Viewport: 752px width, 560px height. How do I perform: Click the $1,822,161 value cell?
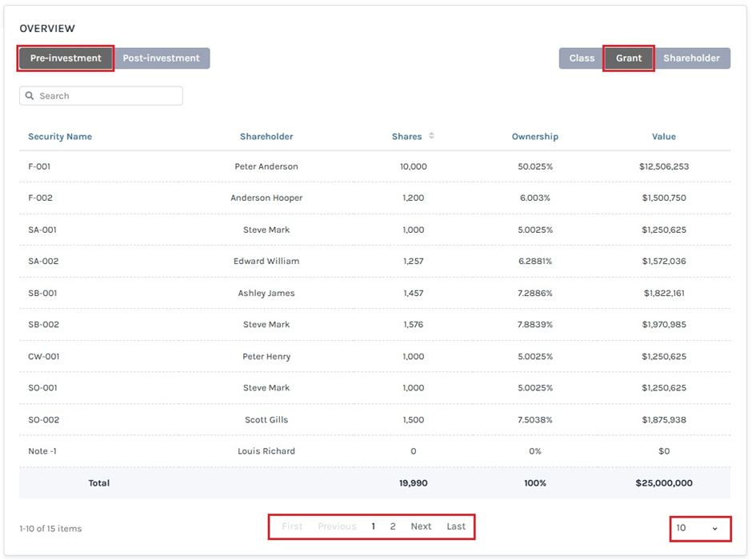tap(664, 293)
